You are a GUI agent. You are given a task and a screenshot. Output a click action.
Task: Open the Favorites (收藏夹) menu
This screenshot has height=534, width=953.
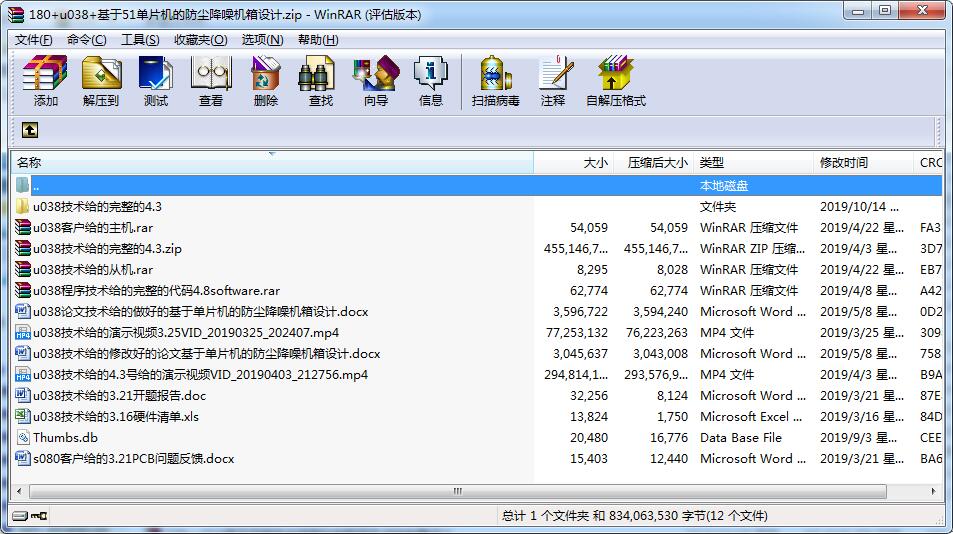pos(200,39)
